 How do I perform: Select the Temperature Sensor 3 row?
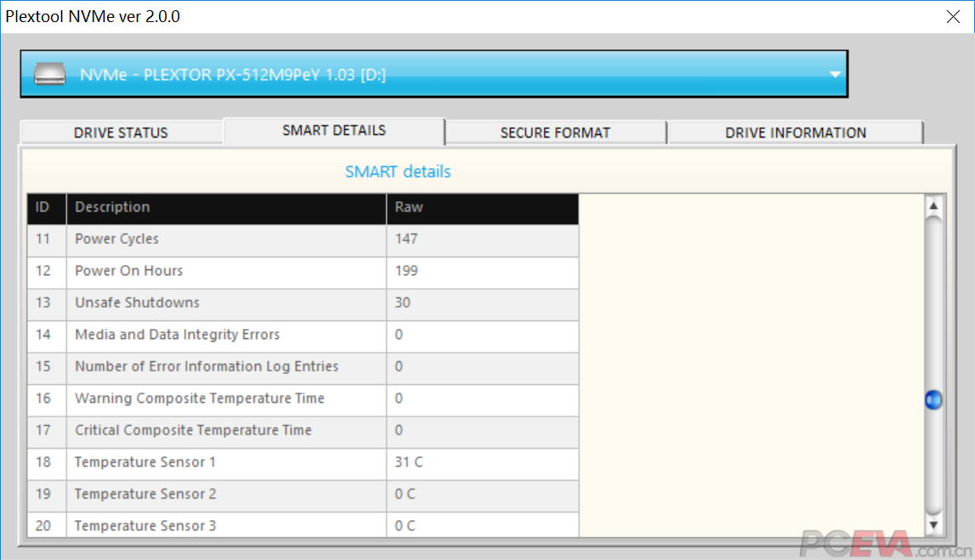[303, 524]
